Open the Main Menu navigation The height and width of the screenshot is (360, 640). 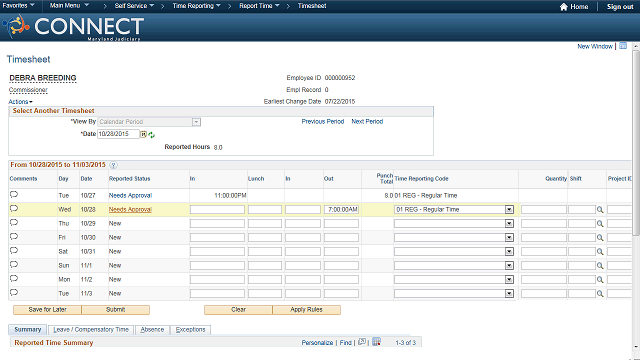pos(69,6)
